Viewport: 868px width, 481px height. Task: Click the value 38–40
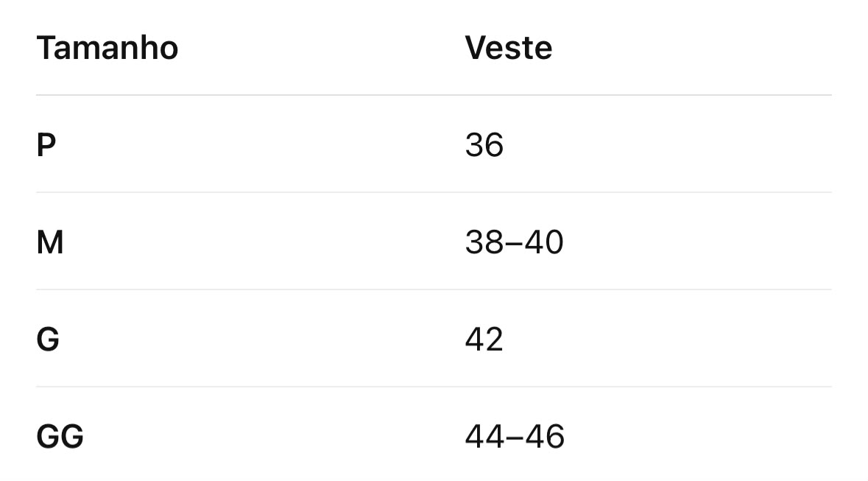click(515, 242)
